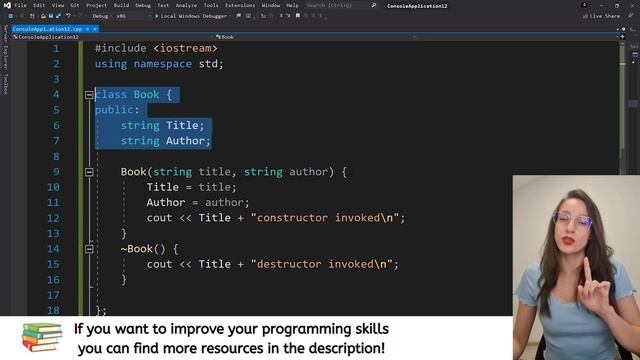
Task: Click the books stack icon in banner
Action: coord(42,338)
